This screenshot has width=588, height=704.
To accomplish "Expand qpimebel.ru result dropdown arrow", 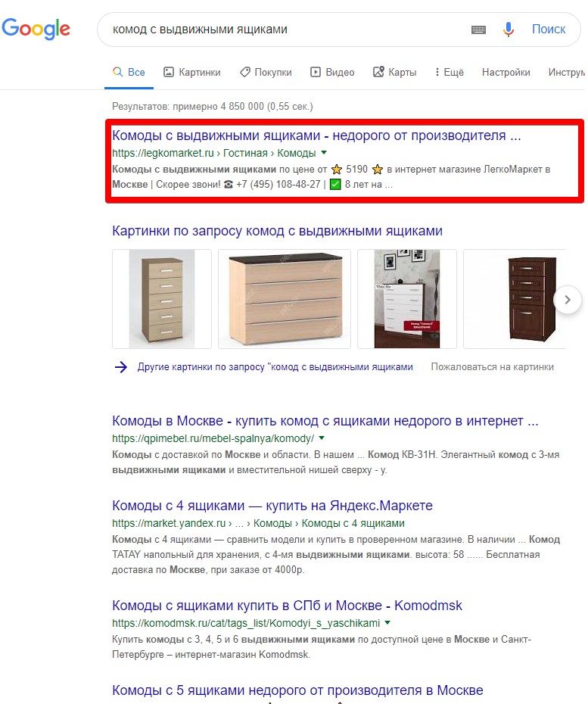I will click(x=322, y=438).
